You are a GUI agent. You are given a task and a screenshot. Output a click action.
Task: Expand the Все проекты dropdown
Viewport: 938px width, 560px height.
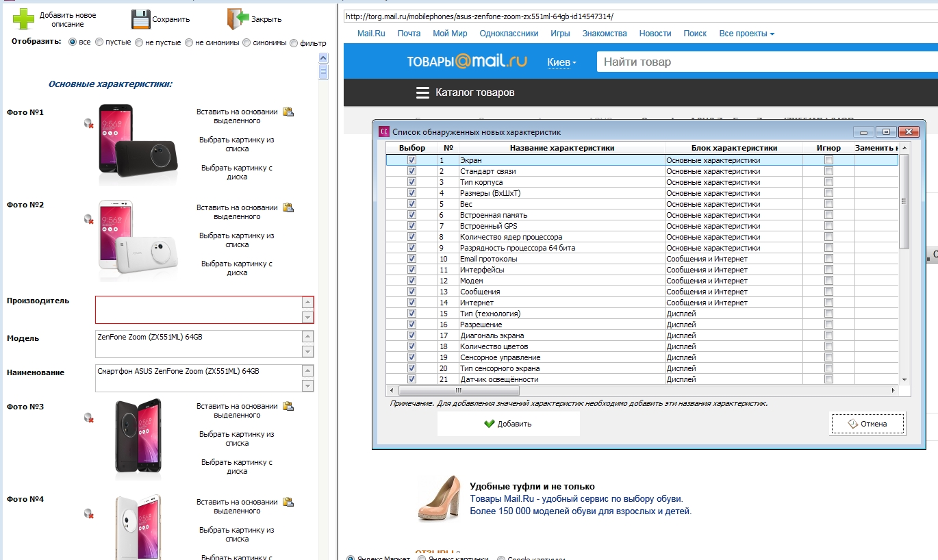click(746, 34)
